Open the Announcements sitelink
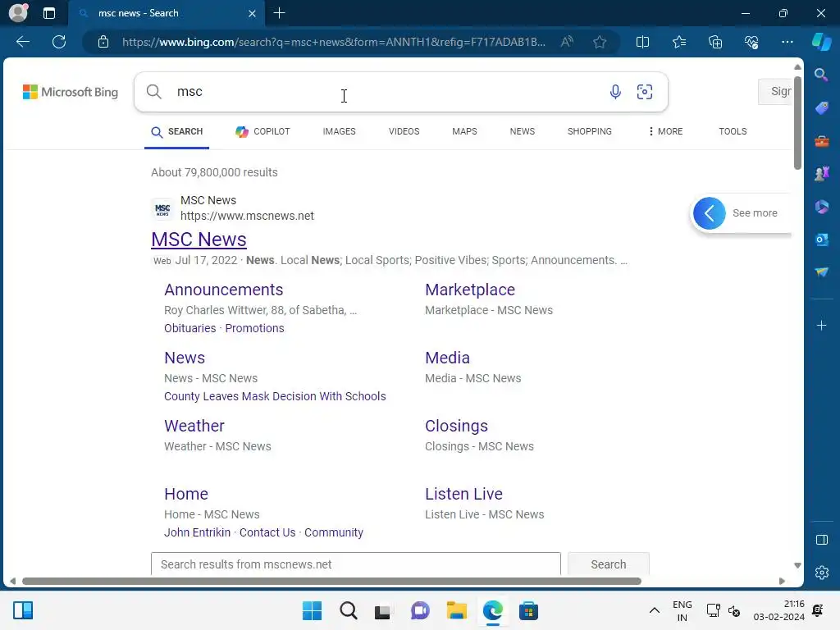Image resolution: width=840 pixels, height=630 pixels. (x=223, y=290)
